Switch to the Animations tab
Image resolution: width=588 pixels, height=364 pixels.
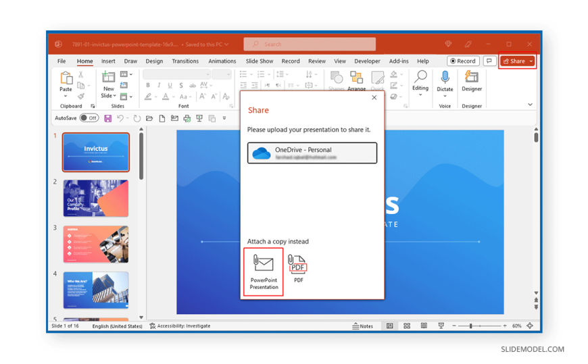tap(222, 61)
